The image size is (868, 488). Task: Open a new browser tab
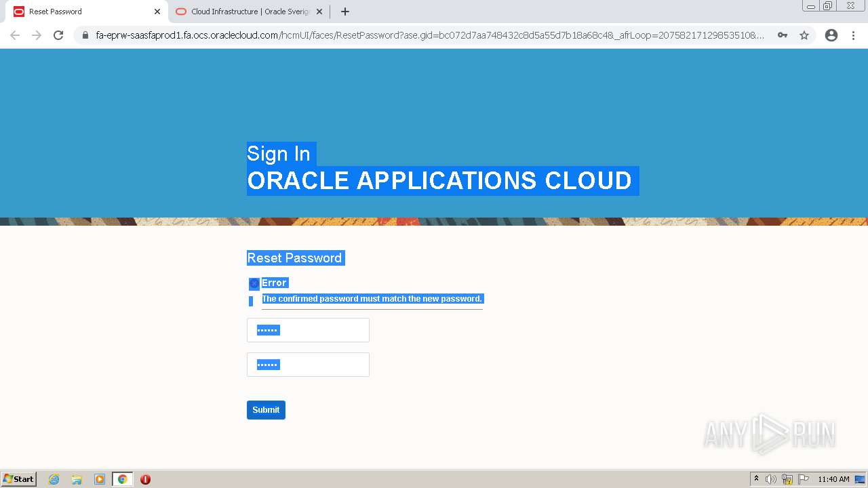click(x=344, y=12)
